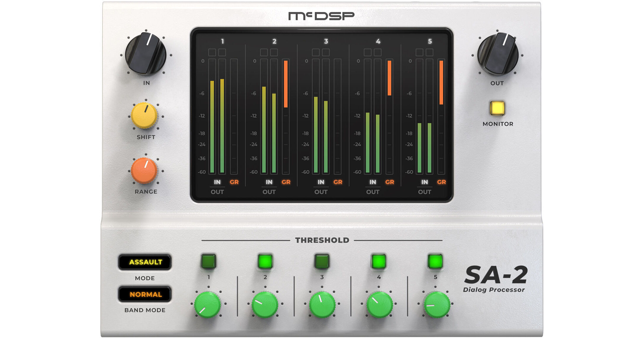Select the IN label under band 5
644x338 pixels.
[425, 182]
